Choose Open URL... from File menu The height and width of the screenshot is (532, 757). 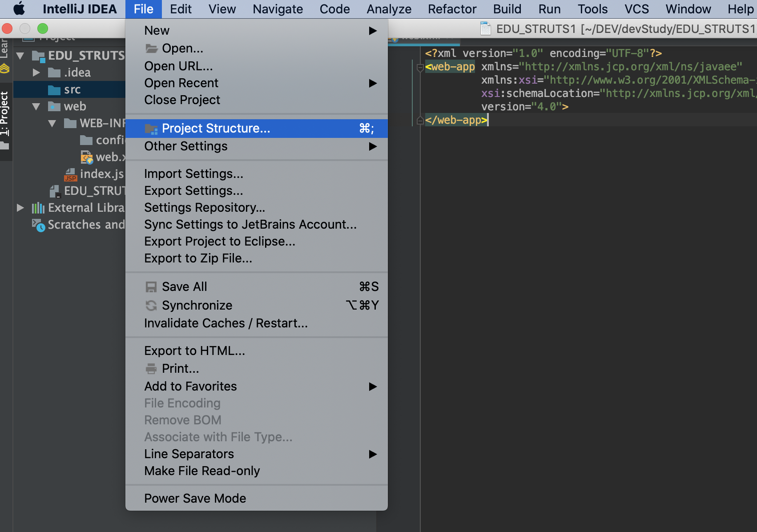pyautogui.click(x=257, y=66)
